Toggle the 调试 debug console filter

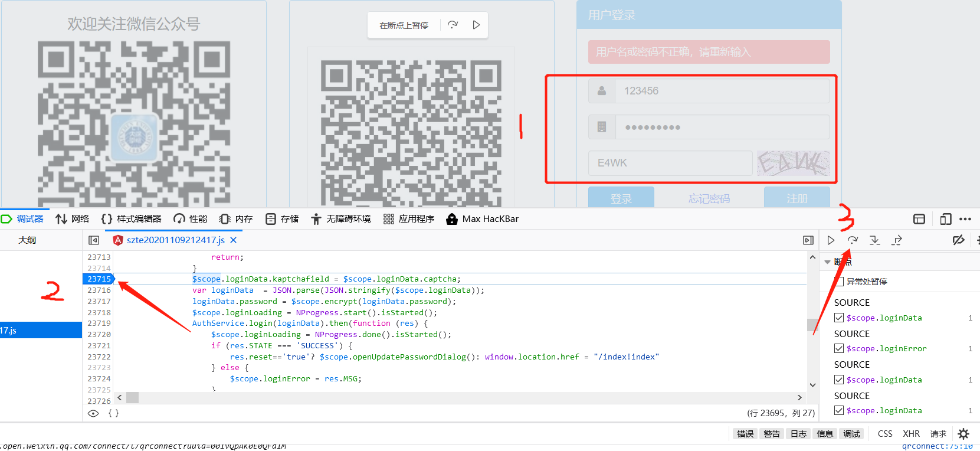click(x=851, y=434)
